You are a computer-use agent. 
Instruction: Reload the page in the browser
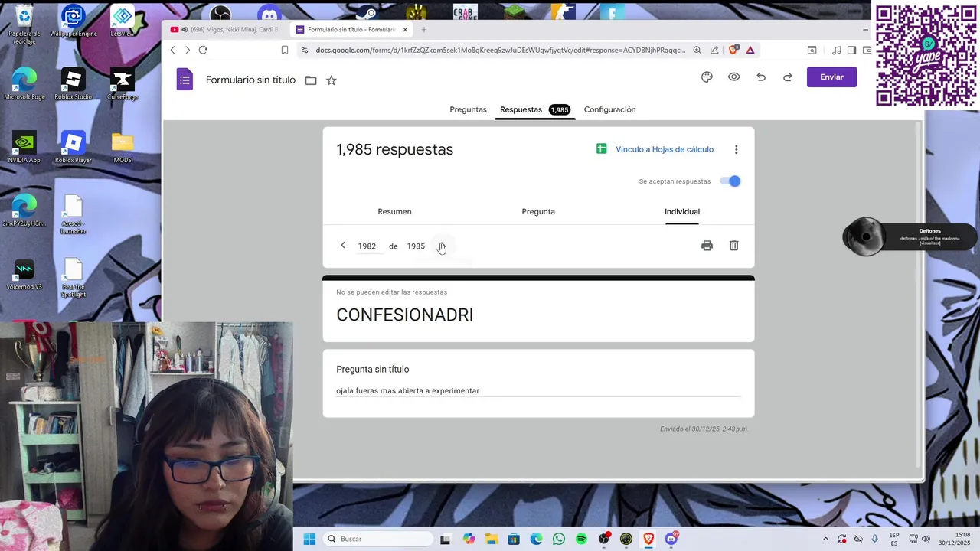point(203,50)
